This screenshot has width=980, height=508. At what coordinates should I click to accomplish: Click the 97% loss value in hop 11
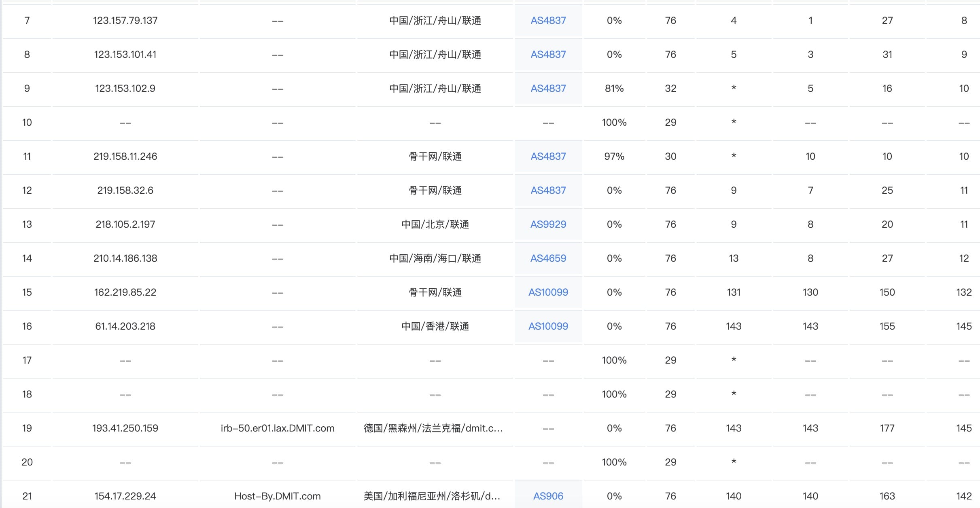(x=614, y=157)
